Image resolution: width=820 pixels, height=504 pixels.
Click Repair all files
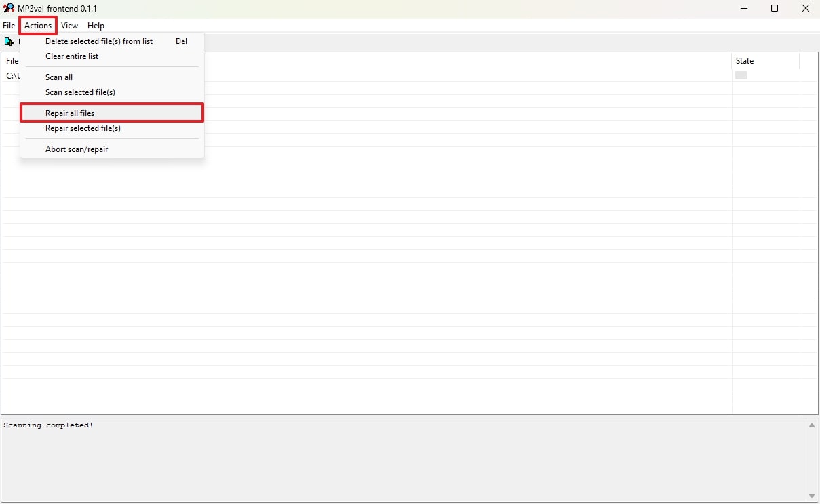pyautogui.click(x=70, y=113)
